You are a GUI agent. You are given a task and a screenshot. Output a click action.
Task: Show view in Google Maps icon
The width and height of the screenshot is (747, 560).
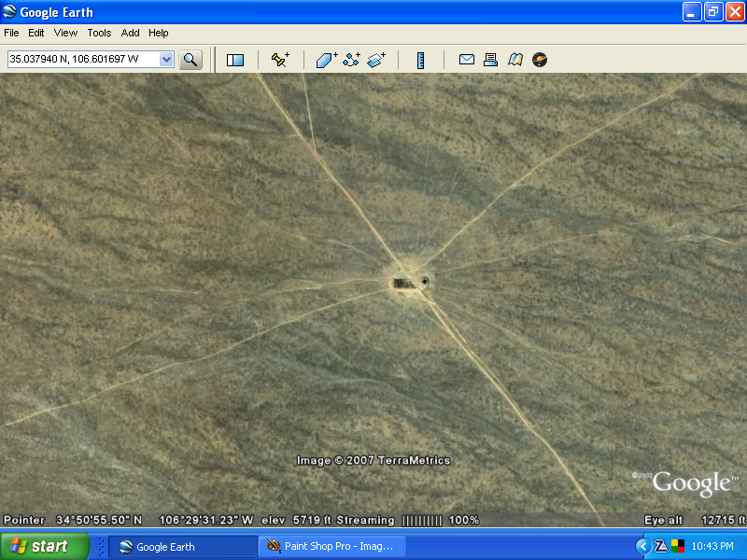[x=515, y=60]
